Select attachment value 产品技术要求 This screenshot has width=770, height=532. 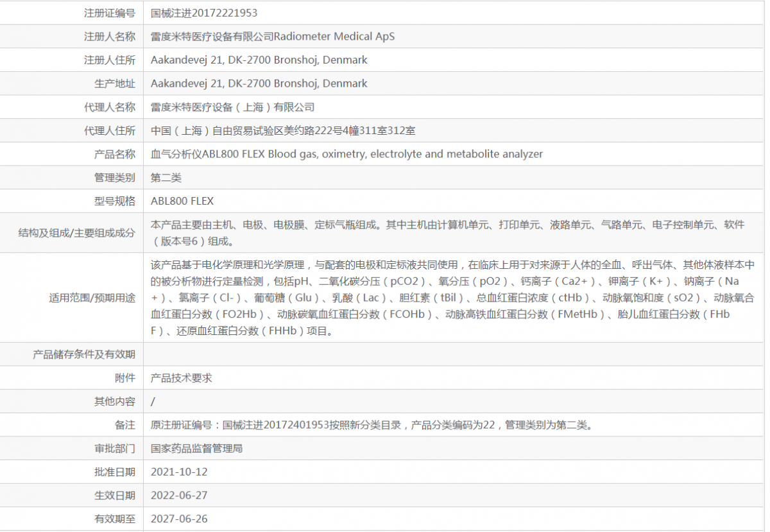pyautogui.click(x=182, y=378)
